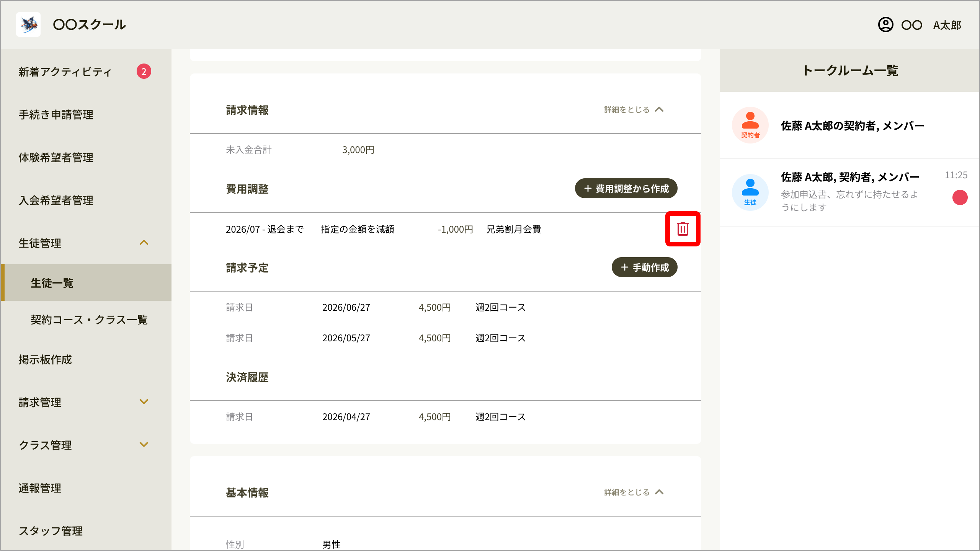This screenshot has height=551, width=980.
Task: Open talk room 佐藤 A太郎, 契約者, メンバー
Action: (x=849, y=192)
